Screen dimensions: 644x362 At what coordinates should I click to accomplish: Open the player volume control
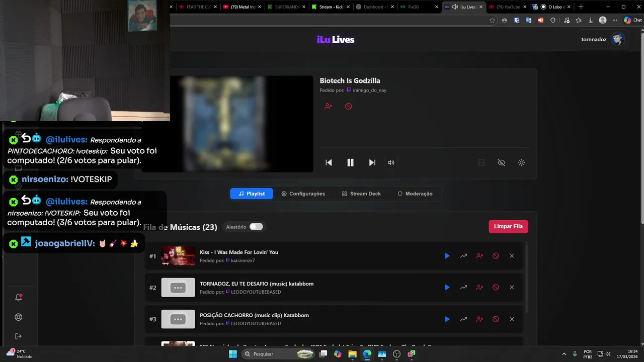[391, 162]
